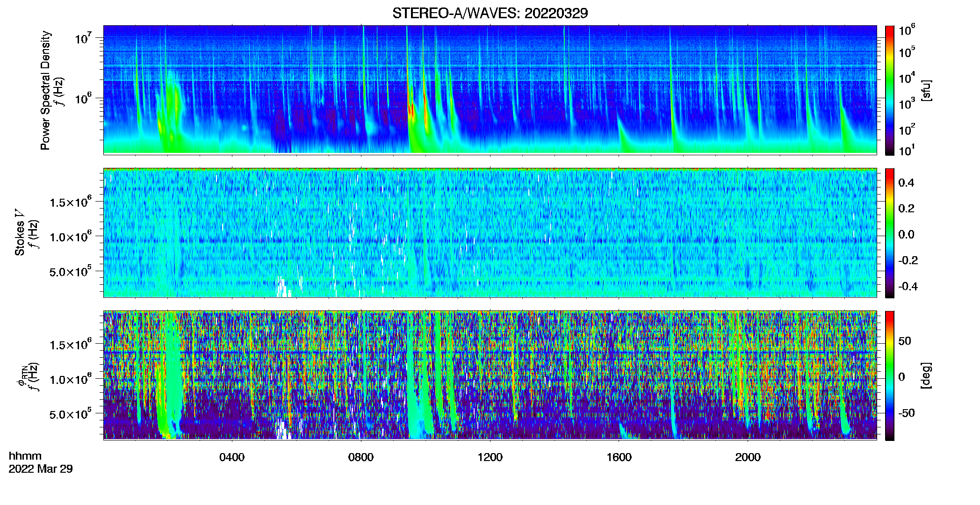This screenshot has height=505, width=980.
Task: Click the 2000 time tick label
Action: tap(748, 457)
